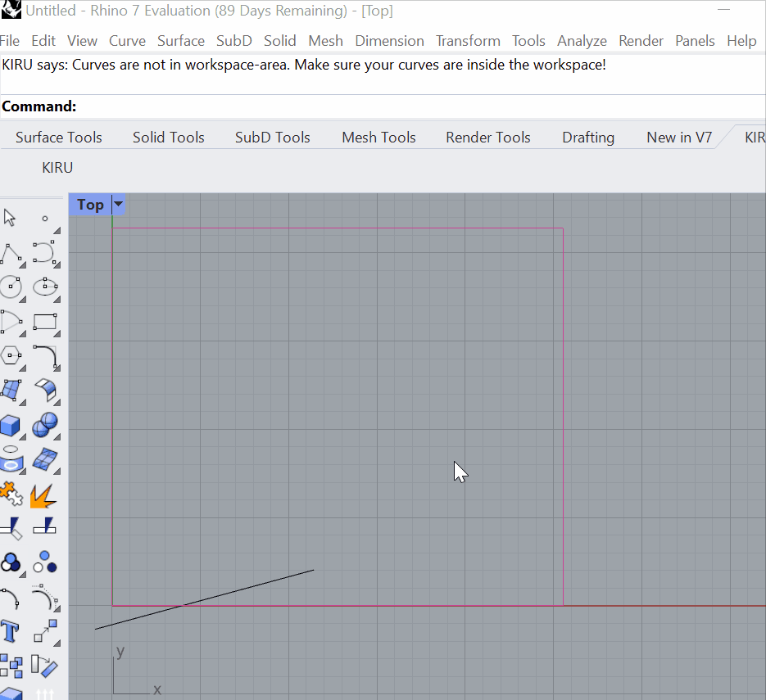Click the Top viewport title label
The height and width of the screenshot is (700, 766).
point(90,205)
